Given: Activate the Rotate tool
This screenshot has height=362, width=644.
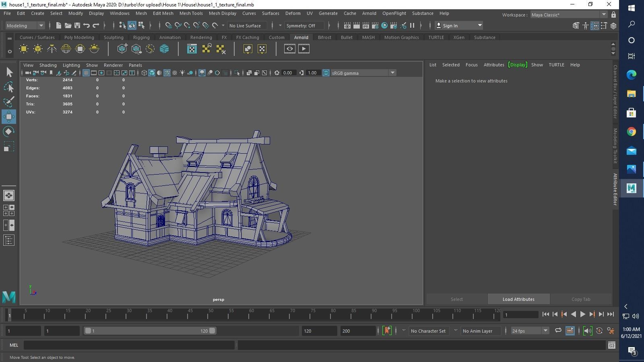Looking at the screenshot, I should coord(9,132).
